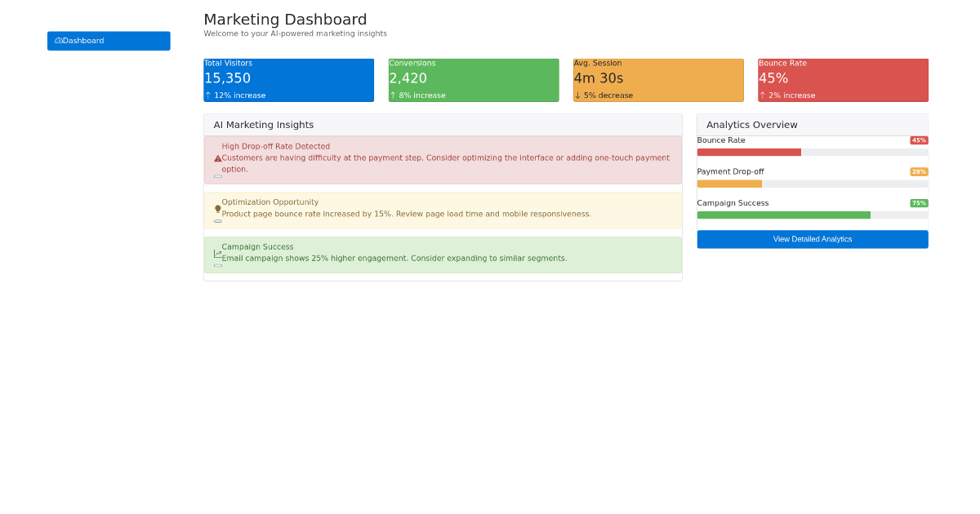Click the View Detailed Analytics button
980x514 pixels.
[812, 238]
